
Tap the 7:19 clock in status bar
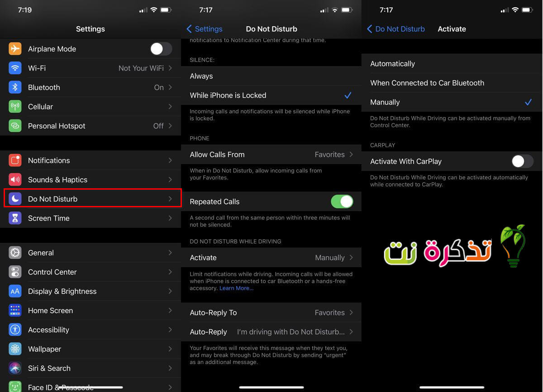click(25, 10)
